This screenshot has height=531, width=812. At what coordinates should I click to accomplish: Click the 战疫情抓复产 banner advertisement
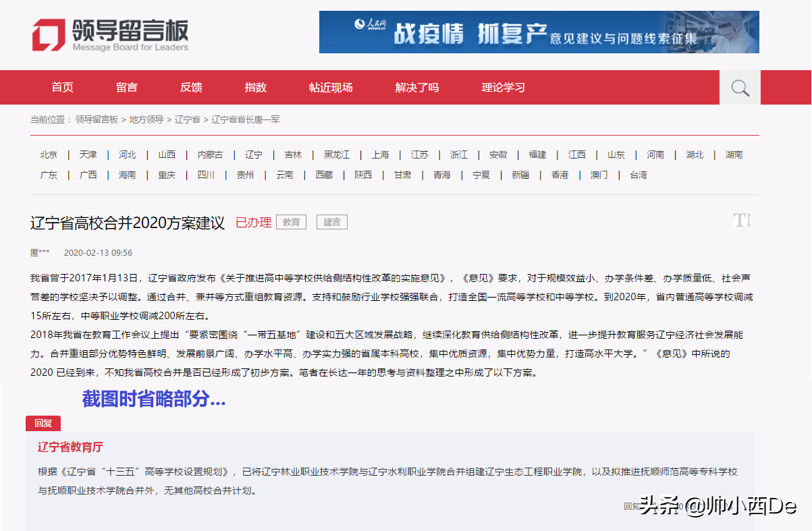coord(538,32)
